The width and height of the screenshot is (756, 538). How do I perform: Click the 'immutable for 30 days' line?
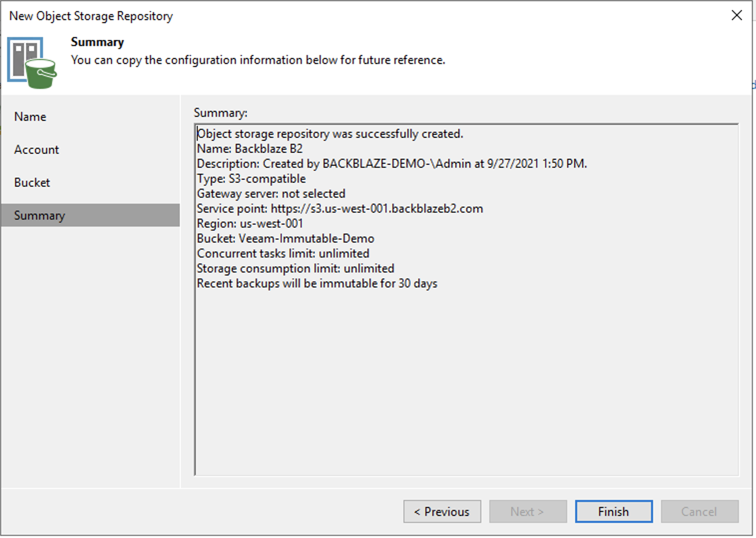click(317, 283)
